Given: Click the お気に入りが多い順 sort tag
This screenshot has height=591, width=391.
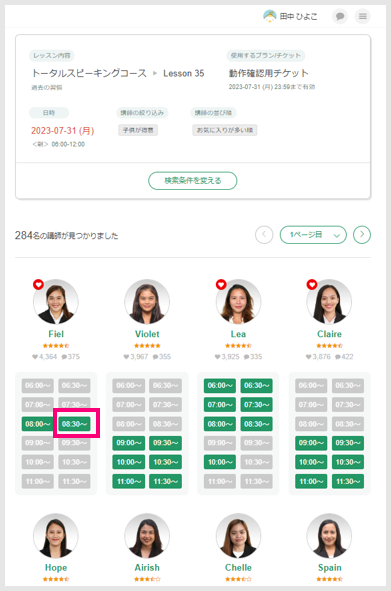Looking at the screenshot, I should coord(225,130).
